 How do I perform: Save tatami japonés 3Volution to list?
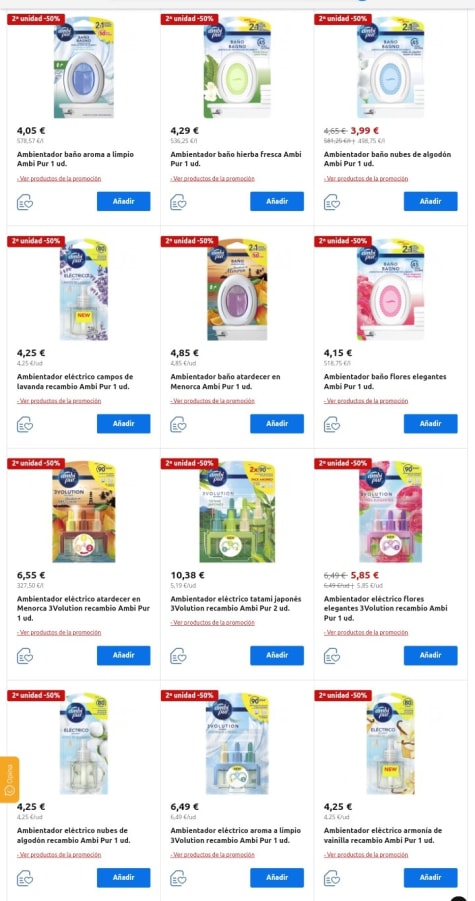pos(178,656)
